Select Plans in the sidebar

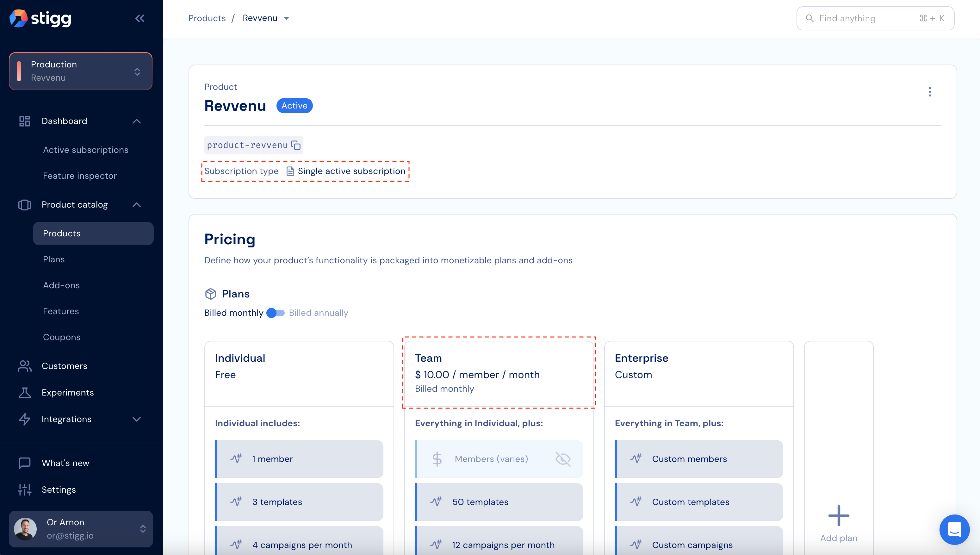click(x=54, y=259)
